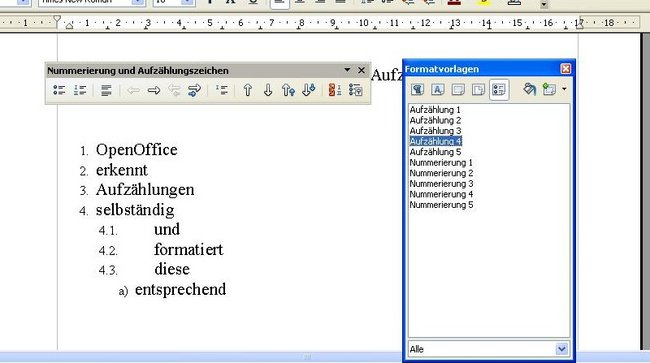Image resolution: width=650 pixels, height=363 pixels.
Task: Click ruler at the 10 mark
Action: pos(364,23)
